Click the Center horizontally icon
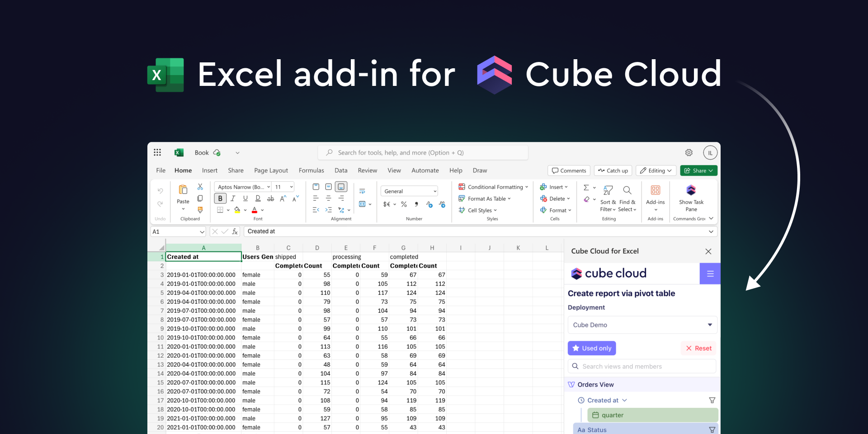 click(x=329, y=198)
